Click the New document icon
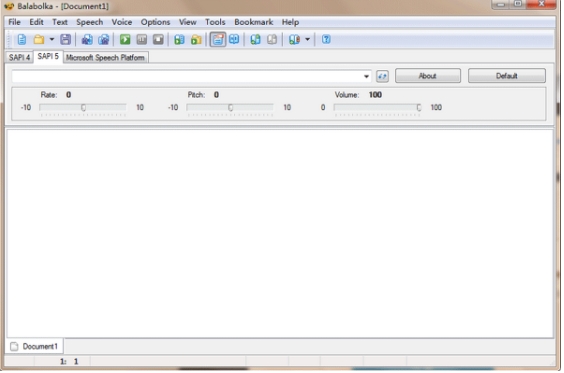Screen dimensions: 564x373 [x=22, y=40]
